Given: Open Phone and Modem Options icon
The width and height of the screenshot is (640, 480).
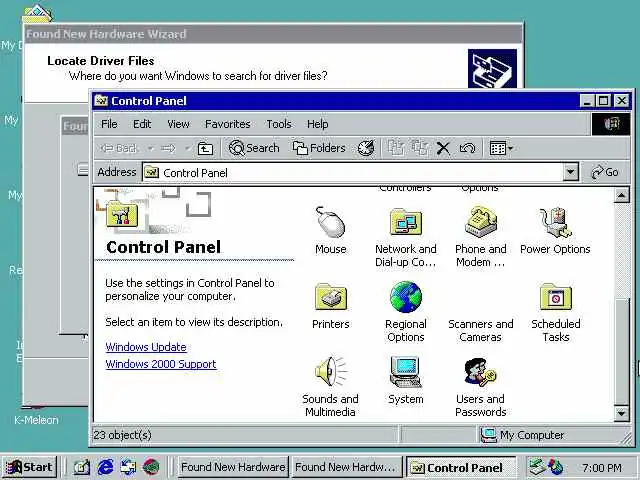Looking at the screenshot, I should 480,222.
